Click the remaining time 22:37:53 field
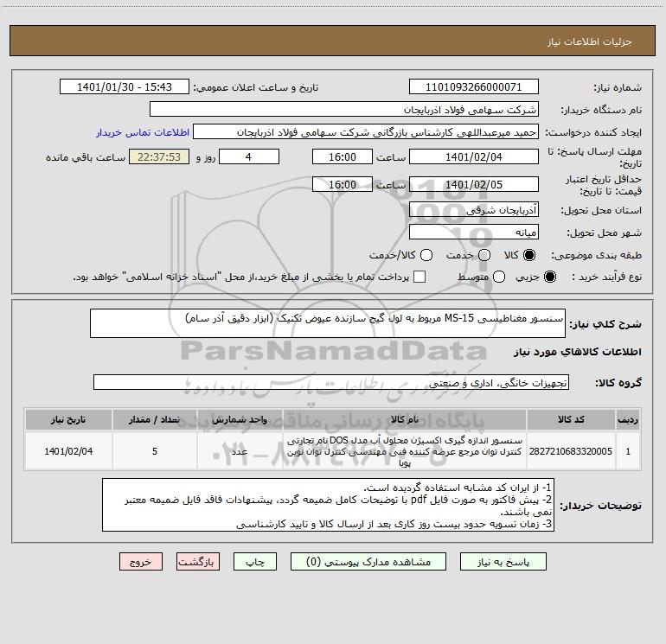 [x=159, y=157]
